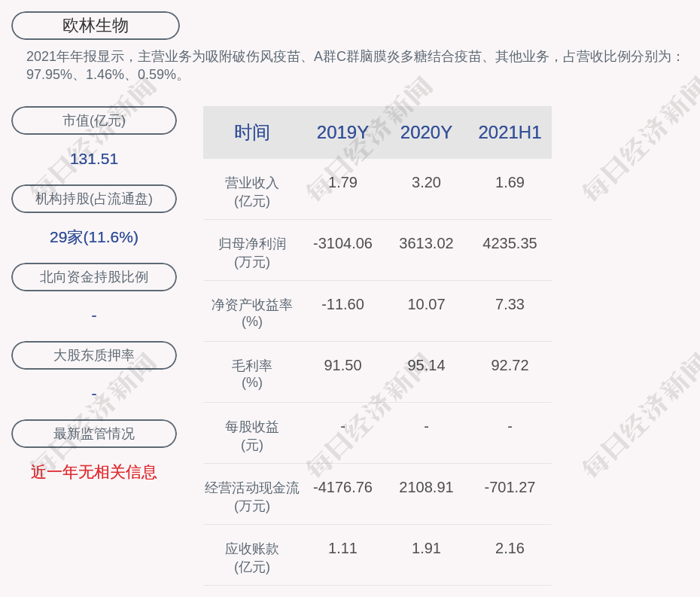Click the 经营活动现金流(万元) row label
The image size is (700, 597).
252,497
